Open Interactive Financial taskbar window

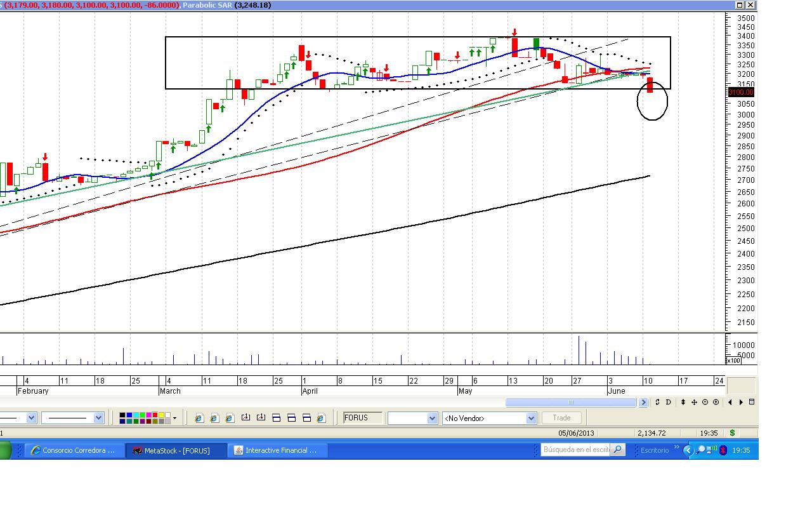coord(278,450)
